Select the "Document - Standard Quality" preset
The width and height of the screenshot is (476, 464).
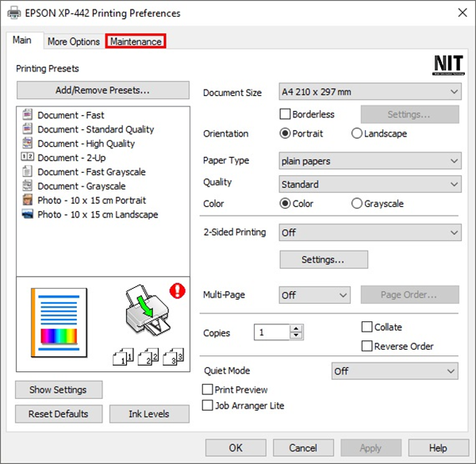[96, 129]
